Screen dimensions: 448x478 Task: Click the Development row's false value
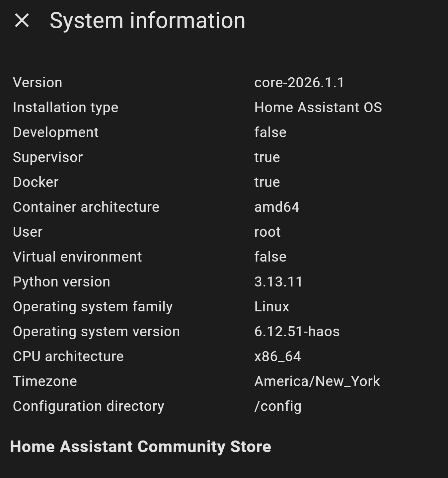click(x=270, y=132)
